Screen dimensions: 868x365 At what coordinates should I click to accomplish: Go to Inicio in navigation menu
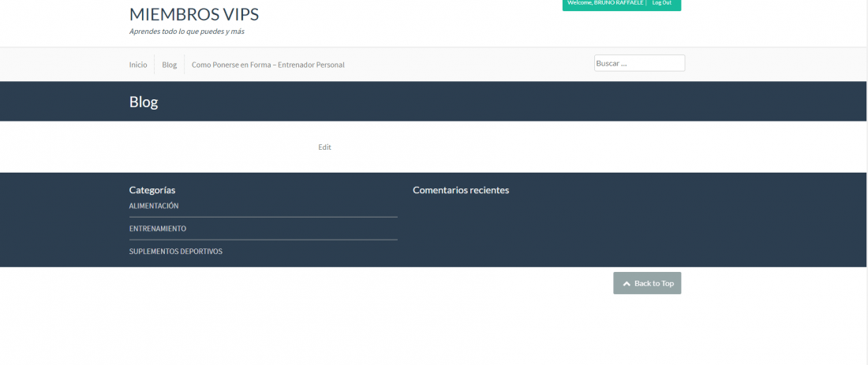point(138,65)
